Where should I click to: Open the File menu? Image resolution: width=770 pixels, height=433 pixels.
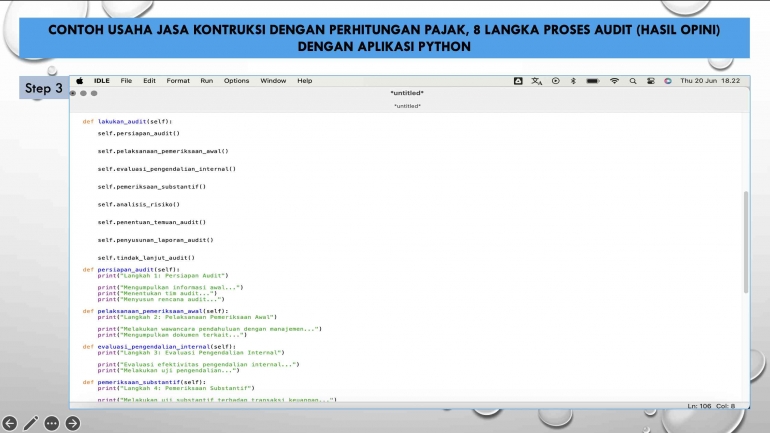tap(126, 81)
